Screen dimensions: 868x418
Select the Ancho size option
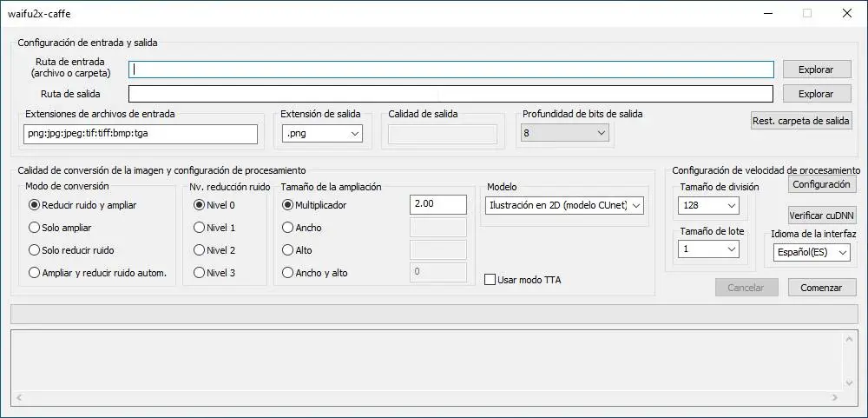302,228
